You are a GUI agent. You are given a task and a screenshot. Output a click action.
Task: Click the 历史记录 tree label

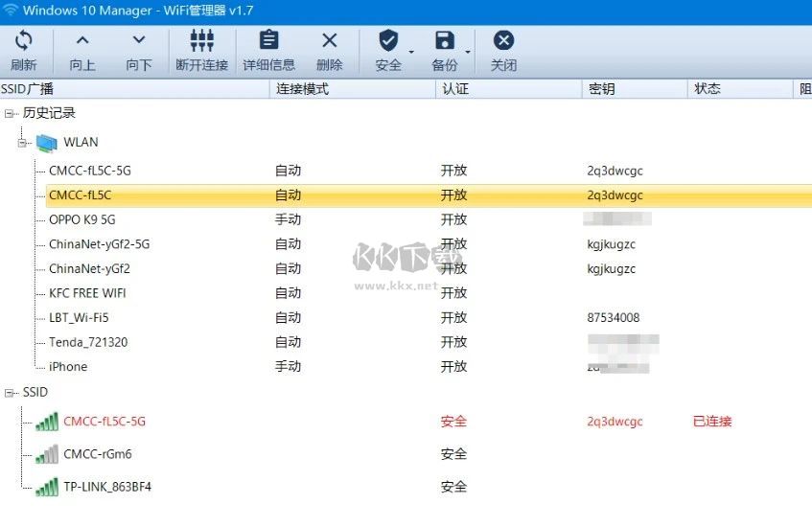49,113
